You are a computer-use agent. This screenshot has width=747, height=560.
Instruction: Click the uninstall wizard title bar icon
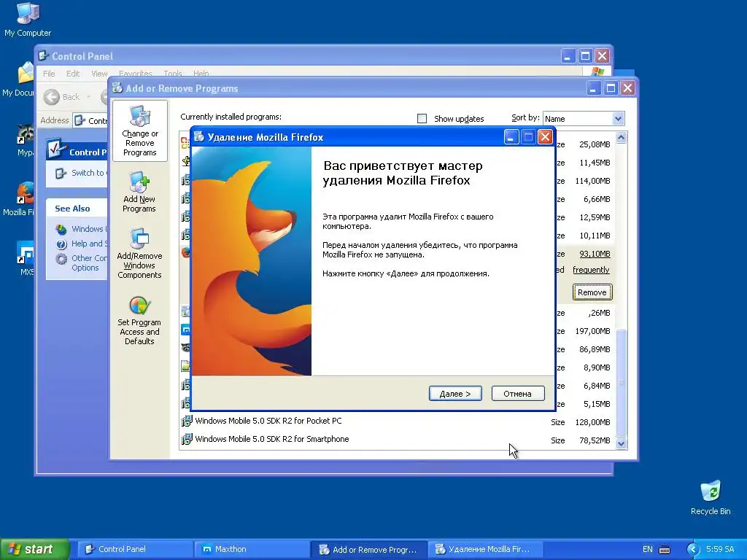point(199,137)
